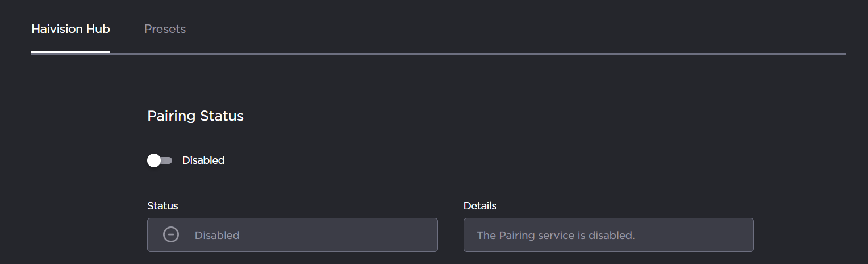Switch to the Presets tab

[165, 29]
